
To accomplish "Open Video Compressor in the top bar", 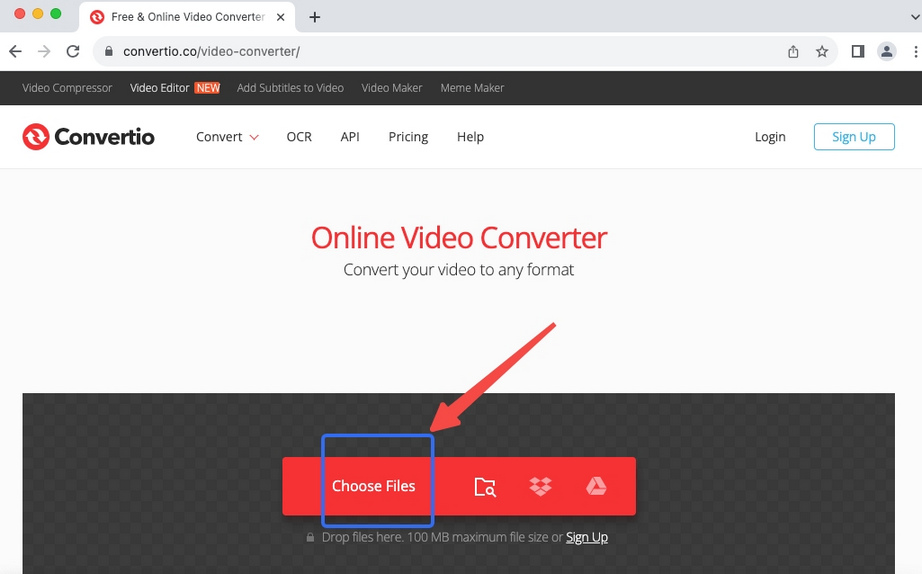I will (67, 88).
